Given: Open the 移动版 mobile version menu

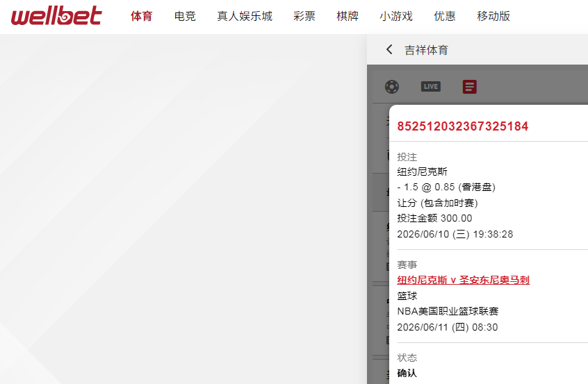Looking at the screenshot, I should (x=493, y=16).
